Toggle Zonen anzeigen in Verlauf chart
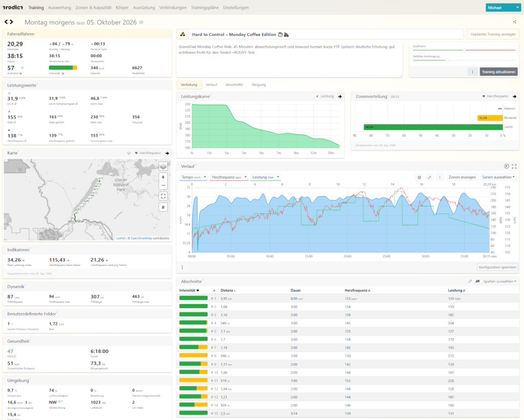 click(462, 177)
